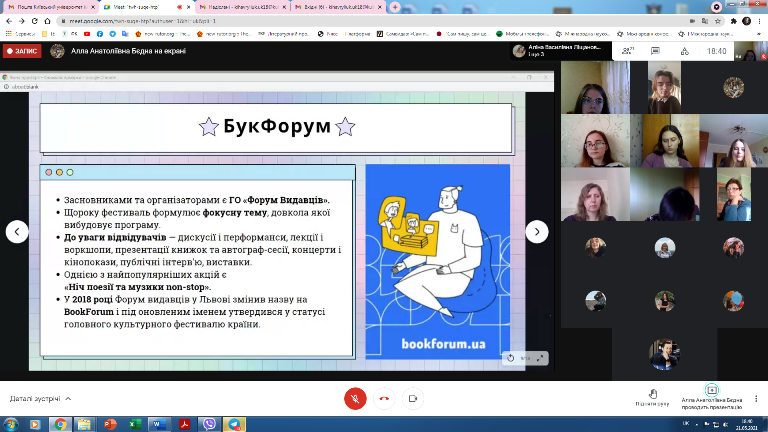Select the bottom round participant avatar

tap(664, 354)
